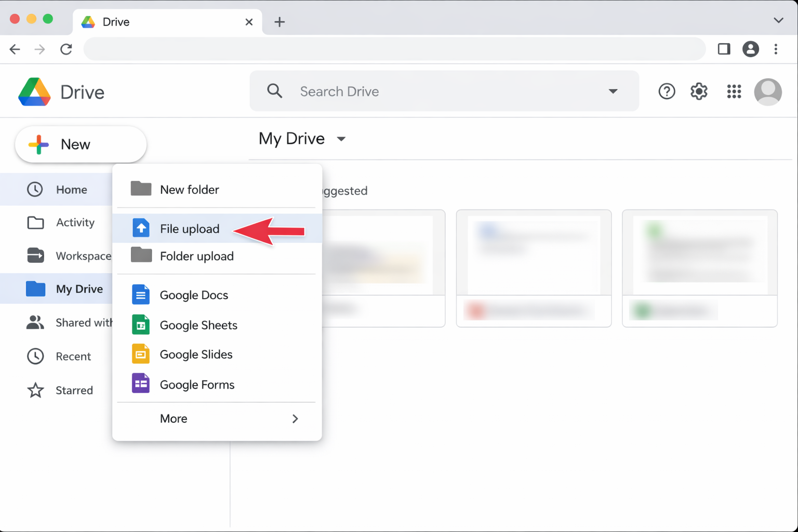Expand the More submenu chevron
This screenshot has width=798, height=532.
(x=295, y=419)
